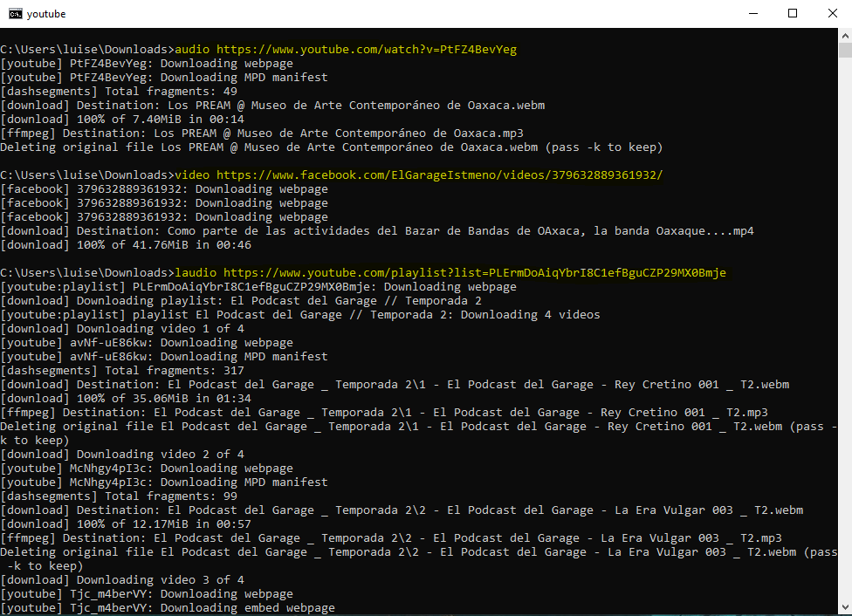Click 'Downloading video 2 of 4' line
Screen dimensions: 852x616
point(122,454)
